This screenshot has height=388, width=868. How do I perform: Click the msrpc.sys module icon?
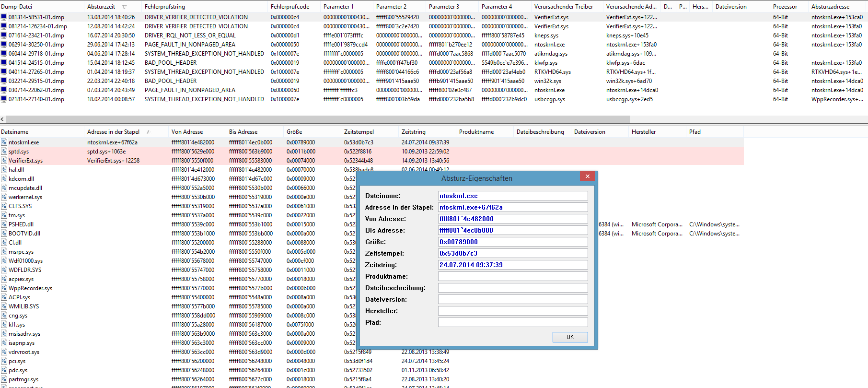pyautogui.click(x=4, y=251)
